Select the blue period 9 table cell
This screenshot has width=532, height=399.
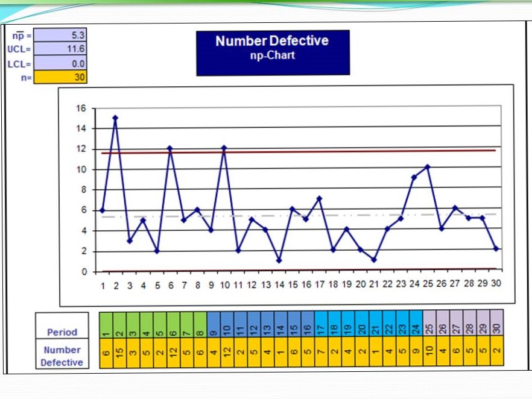[x=214, y=325]
